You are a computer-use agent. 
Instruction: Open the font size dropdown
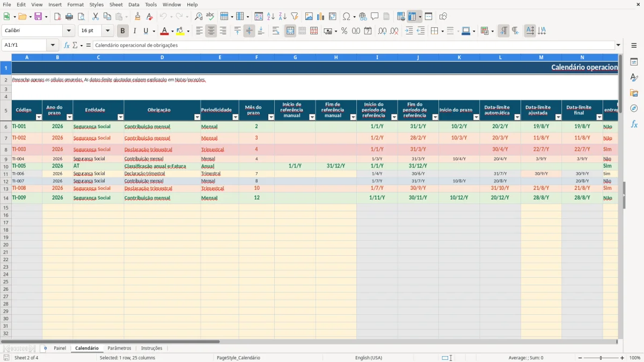coord(107,31)
